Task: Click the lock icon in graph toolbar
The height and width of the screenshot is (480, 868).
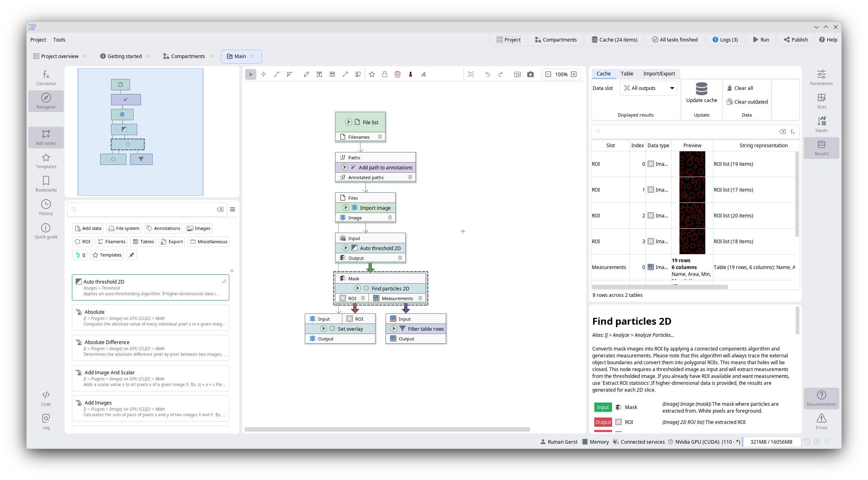Action: click(x=385, y=74)
